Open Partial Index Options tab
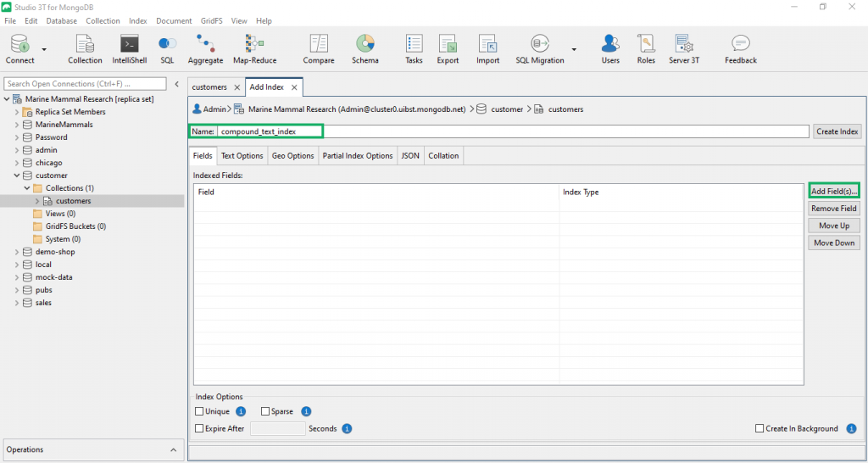The width and height of the screenshot is (868, 463). tap(358, 156)
